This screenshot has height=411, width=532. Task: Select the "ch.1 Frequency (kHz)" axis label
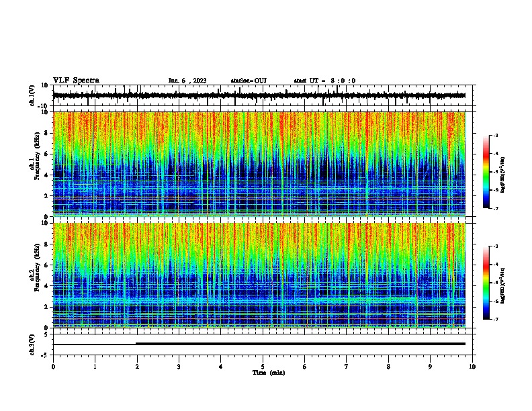coord(34,154)
